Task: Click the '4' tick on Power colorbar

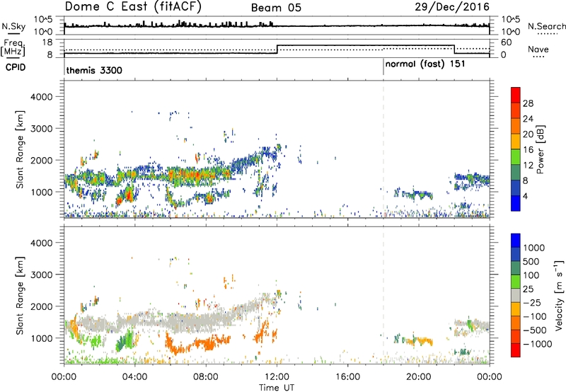Action: pyautogui.click(x=526, y=196)
